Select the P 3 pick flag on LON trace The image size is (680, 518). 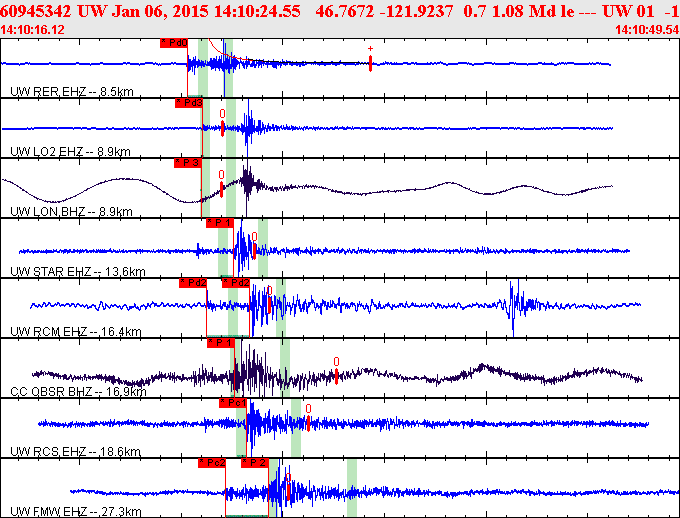tap(188, 163)
